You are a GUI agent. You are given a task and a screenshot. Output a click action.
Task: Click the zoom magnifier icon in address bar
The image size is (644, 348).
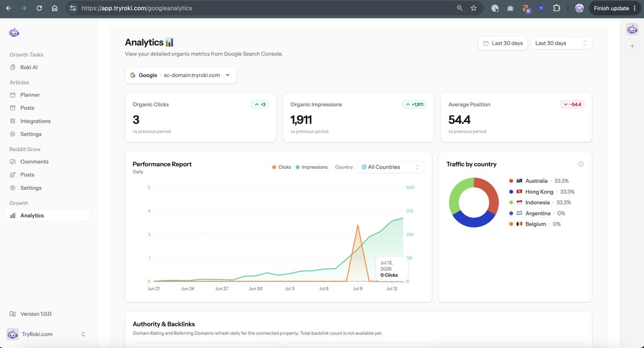[x=460, y=8]
